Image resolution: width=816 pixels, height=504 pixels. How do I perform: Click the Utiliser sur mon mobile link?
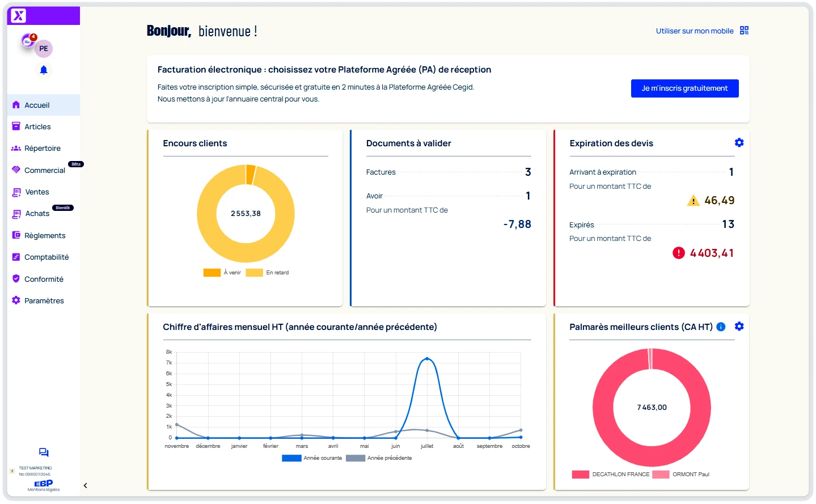695,31
